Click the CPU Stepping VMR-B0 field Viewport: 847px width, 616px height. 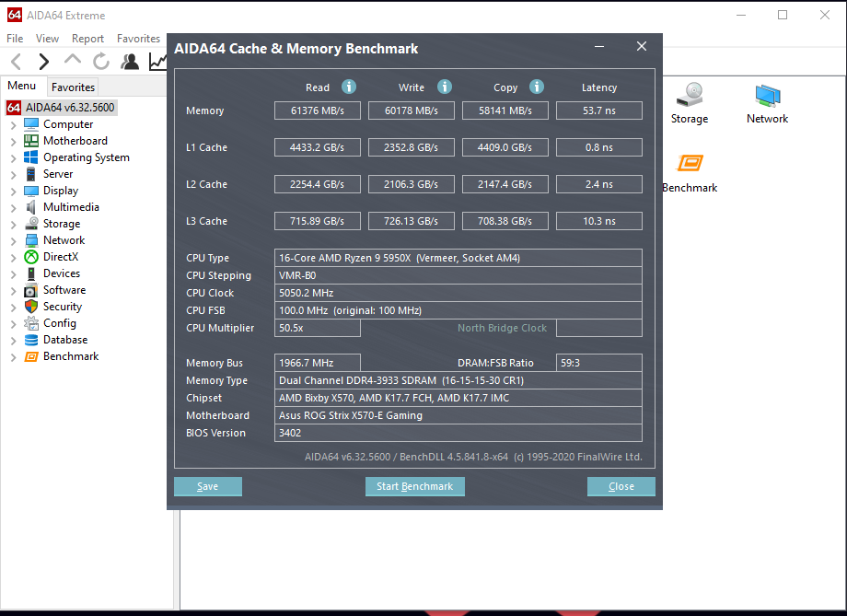point(458,275)
